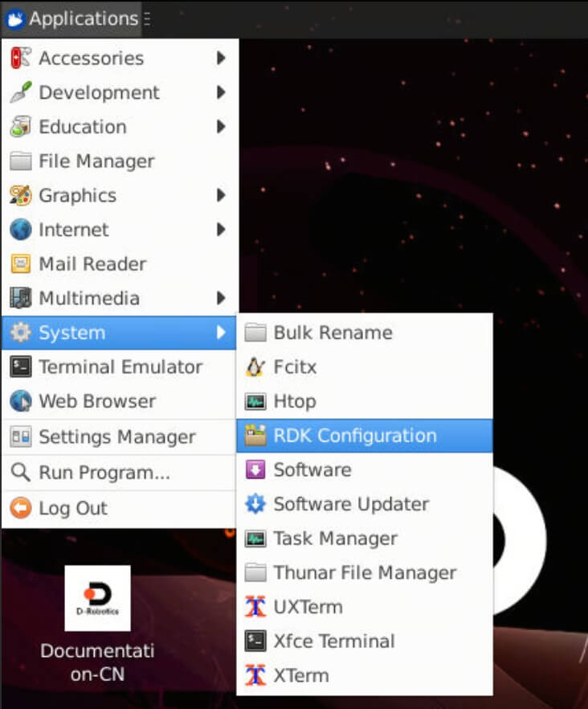Click the Fcitx penguin icon

coord(255,367)
